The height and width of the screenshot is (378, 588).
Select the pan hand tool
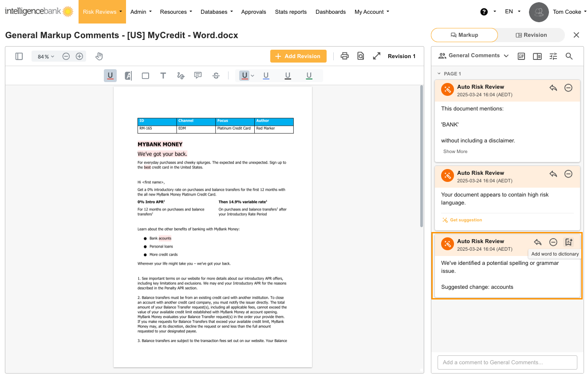point(99,56)
